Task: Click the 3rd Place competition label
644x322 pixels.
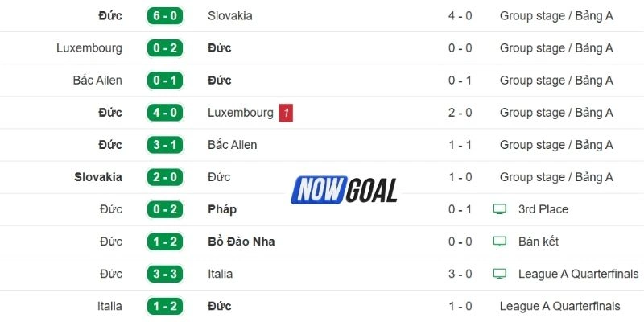Action: tap(543, 209)
